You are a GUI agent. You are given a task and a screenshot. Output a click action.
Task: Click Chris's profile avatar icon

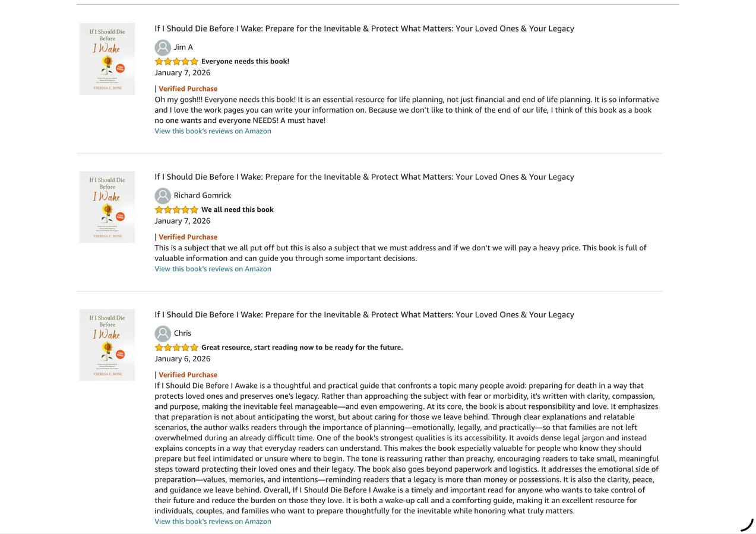point(163,333)
